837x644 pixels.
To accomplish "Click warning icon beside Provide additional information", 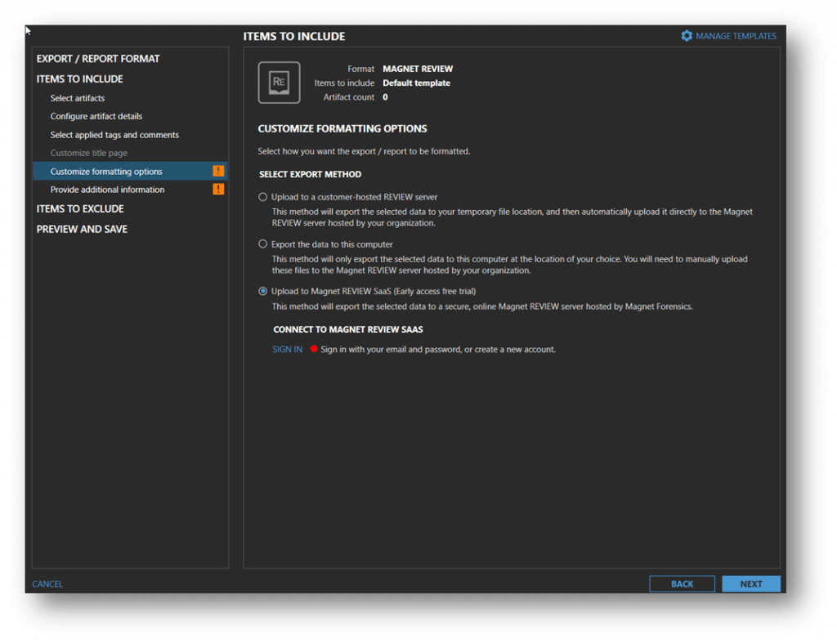I will 218,190.
